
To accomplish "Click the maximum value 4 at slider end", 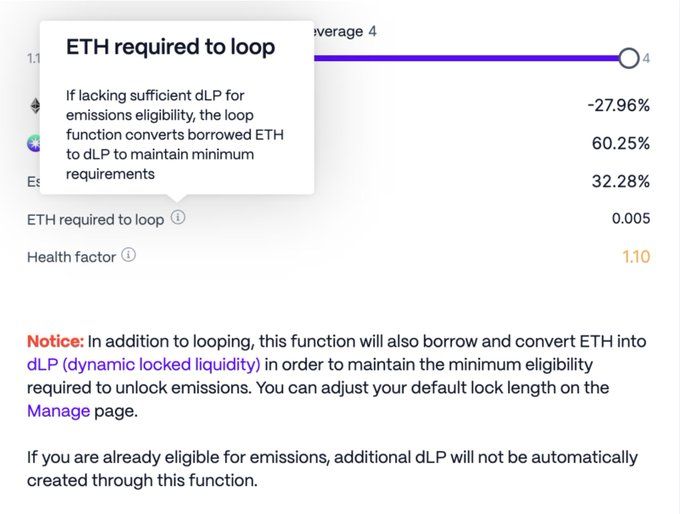I will pyautogui.click(x=646, y=59).
